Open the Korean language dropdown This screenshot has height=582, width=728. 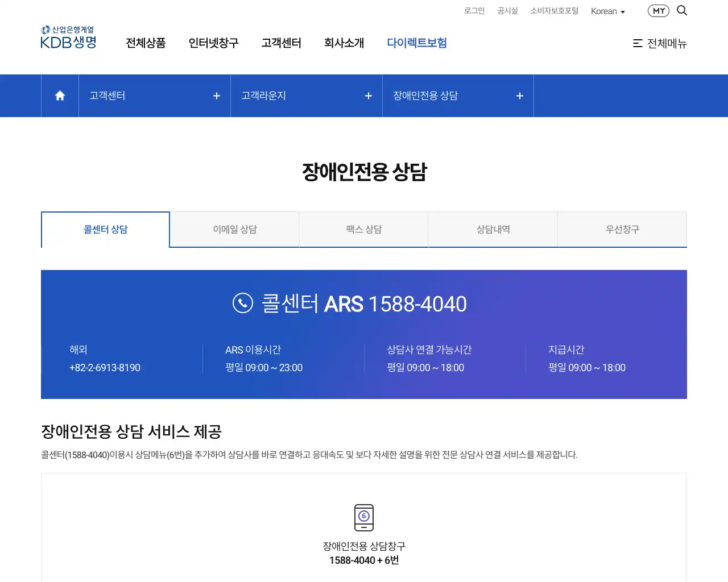[x=607, y=11]
